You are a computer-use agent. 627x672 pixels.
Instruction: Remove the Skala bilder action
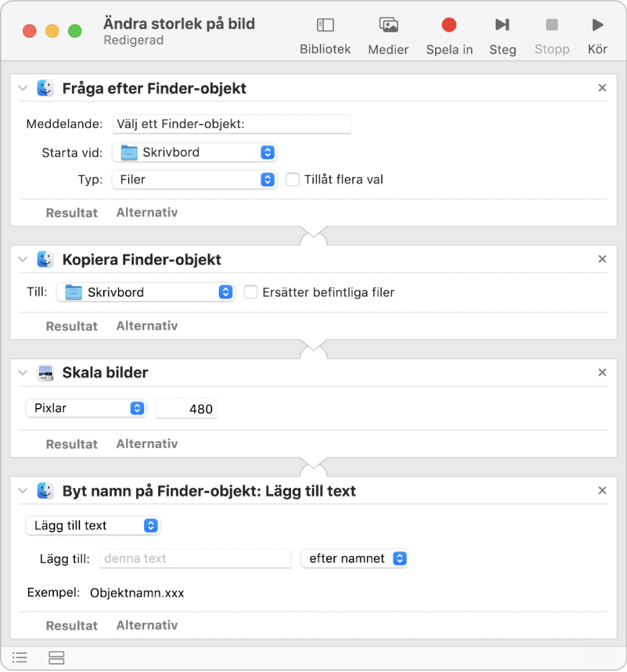(602, 372)
